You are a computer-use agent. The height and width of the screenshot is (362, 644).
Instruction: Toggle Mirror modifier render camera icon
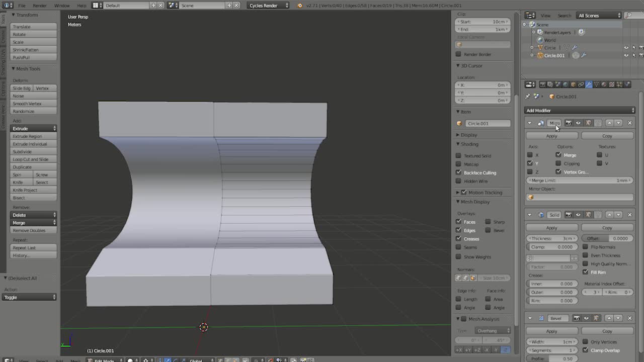click(x=569, y=123)
